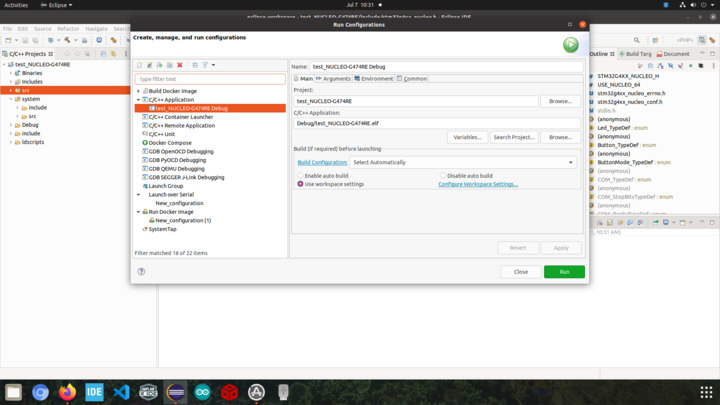720x405 pixels.
Task: Click Browse next to Project field
Action: tap(561, 101)
